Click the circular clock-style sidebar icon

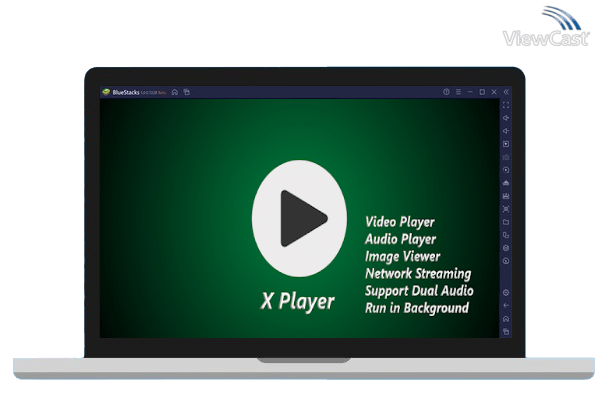(506, 261)
